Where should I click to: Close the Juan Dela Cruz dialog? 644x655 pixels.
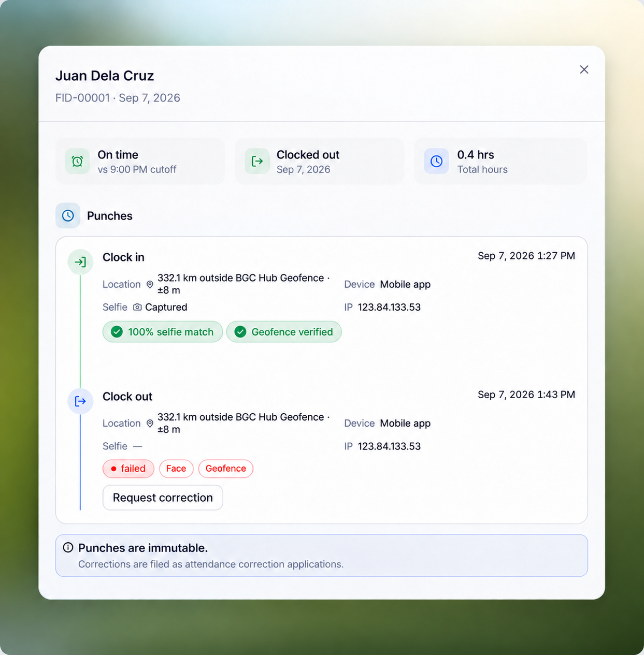pos(584,69)
